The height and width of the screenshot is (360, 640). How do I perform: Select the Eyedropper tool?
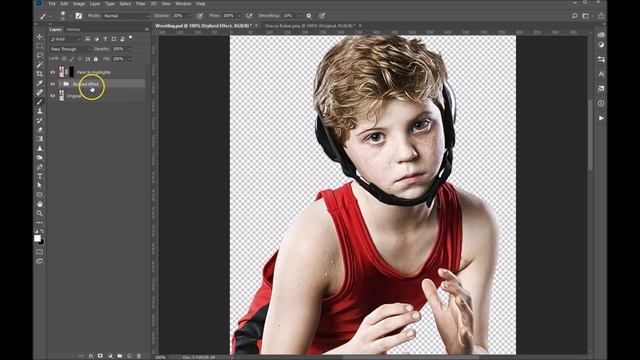click(x=40, y=83)
